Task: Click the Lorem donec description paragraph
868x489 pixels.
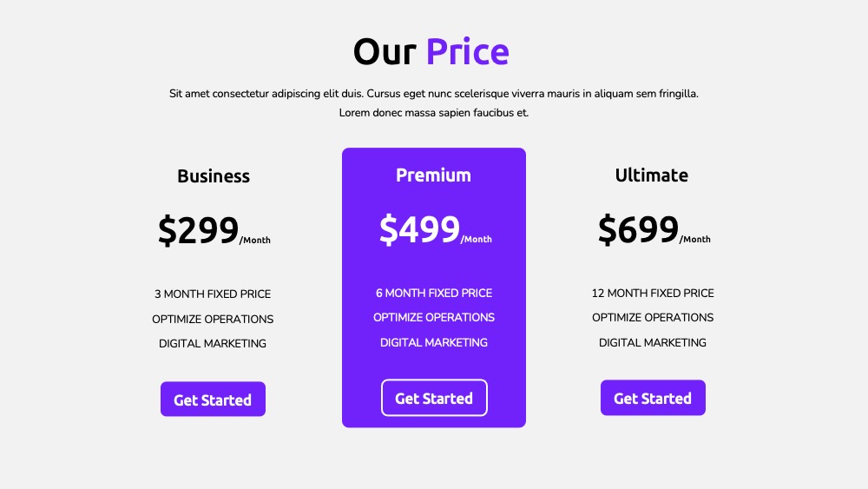Action: [434, 103]
